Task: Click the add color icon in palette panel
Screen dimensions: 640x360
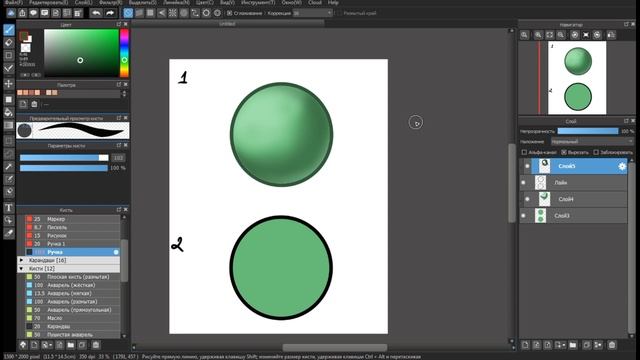Action: pos(23,104)
